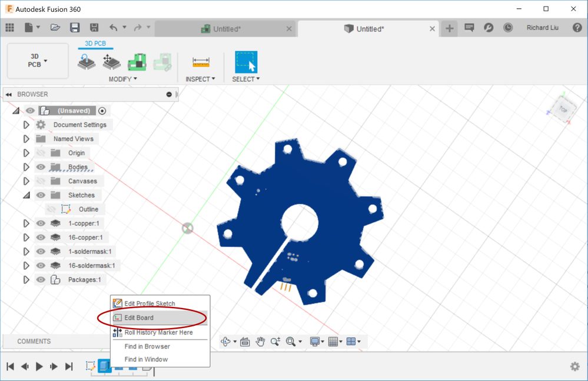Open the 3D PCB workspace dropdown
Viewport: 588px width, 381px height.
[x=38, y=61]
